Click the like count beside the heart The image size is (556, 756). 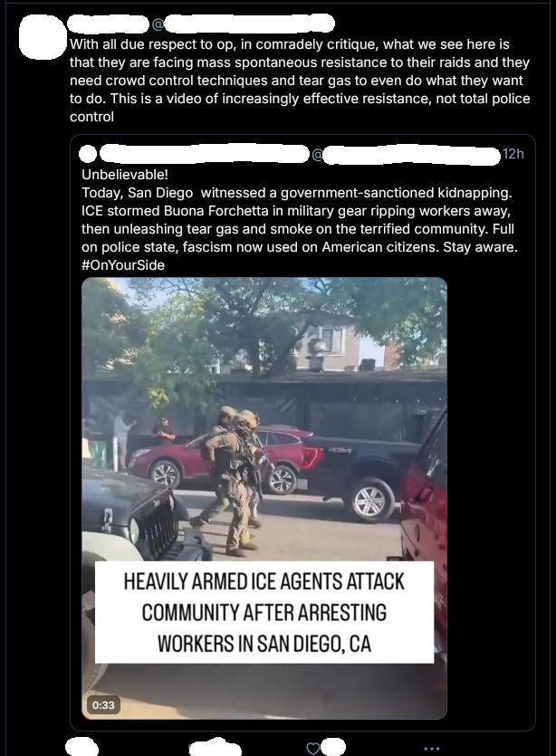point(333,747)
